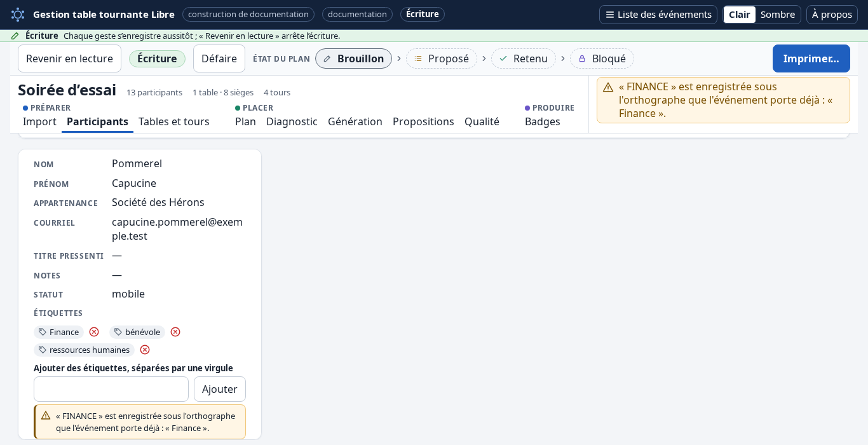Click the warning icon below tag input

click(x=46, y=415)
